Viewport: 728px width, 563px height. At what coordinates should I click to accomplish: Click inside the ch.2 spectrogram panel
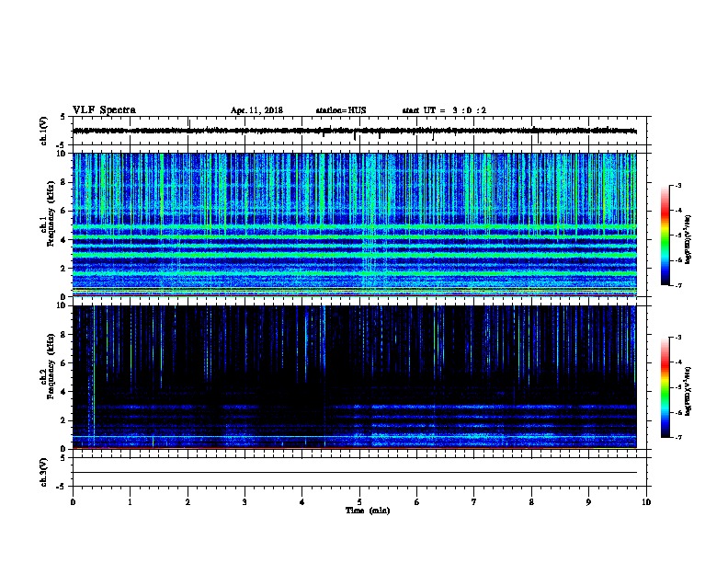pos(354,377)
